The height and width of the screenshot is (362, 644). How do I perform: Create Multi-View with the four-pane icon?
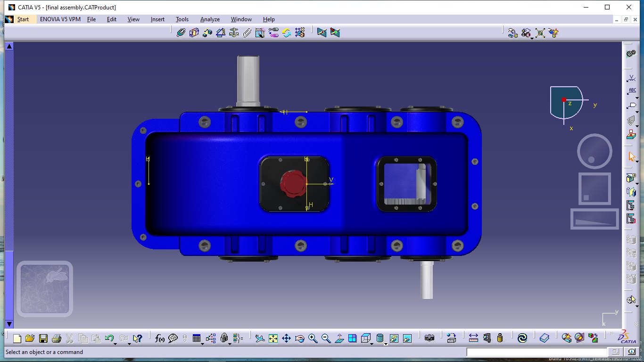pos(352,338)
